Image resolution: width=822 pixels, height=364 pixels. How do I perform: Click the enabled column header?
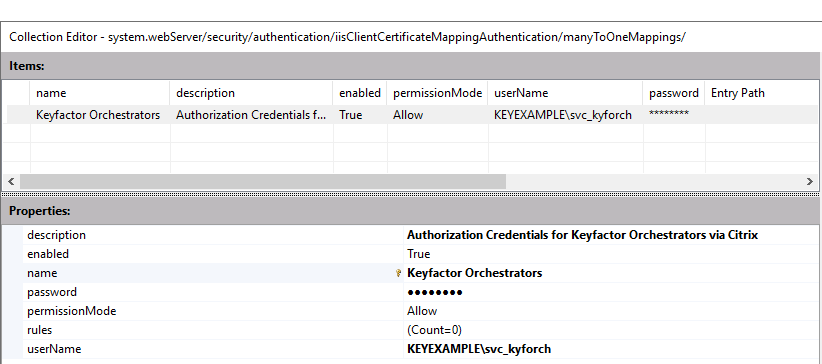(360, 93)
